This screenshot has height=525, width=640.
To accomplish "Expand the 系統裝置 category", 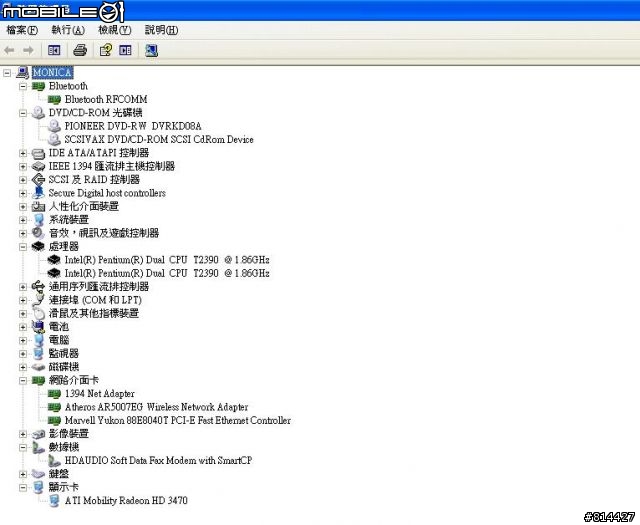I will pos(23,220).
